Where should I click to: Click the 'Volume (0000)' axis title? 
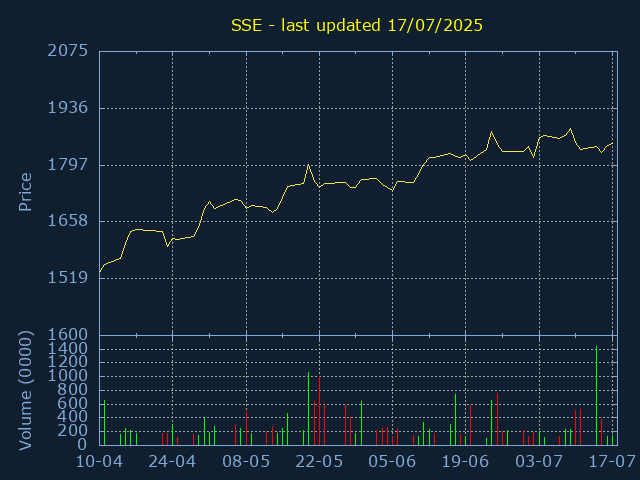[25, 391]
